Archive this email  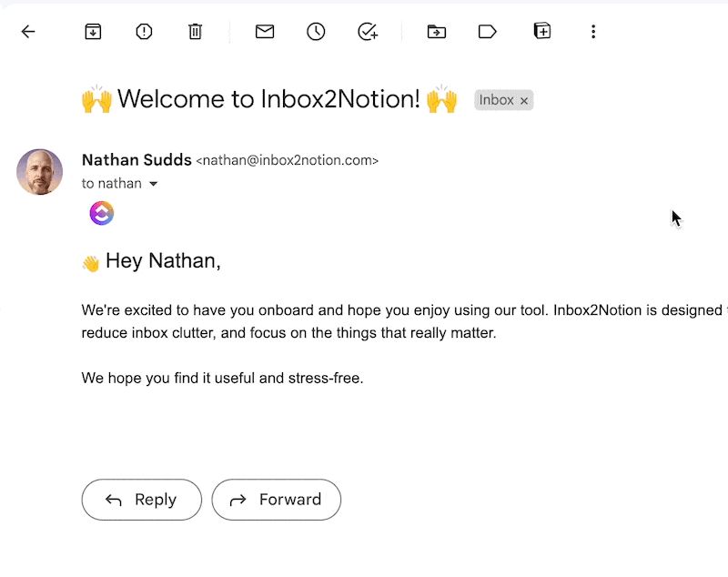[x=93, y=31]
